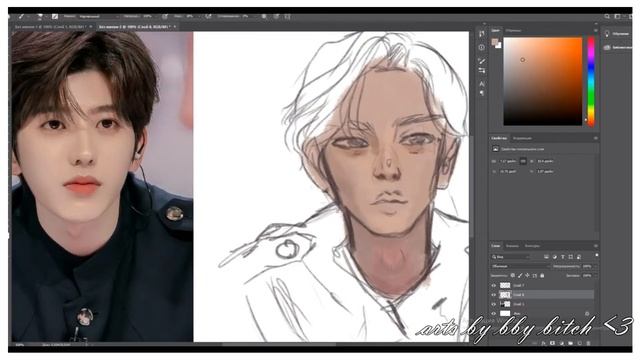Hide the Слой 7 layer

[493, 286]
